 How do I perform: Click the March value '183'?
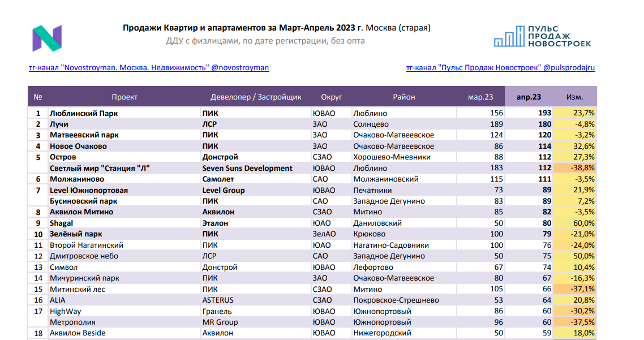click(496, 168)
